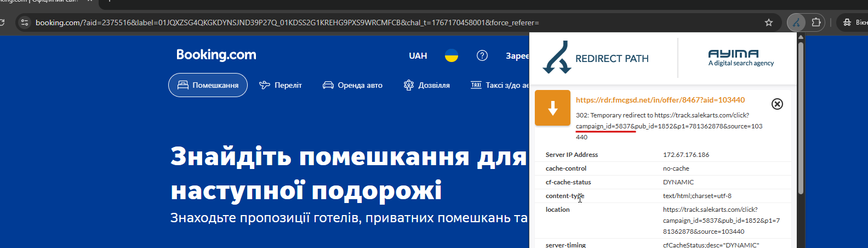
Task: Click the Redirect Path logo in the popup
Action: [596, 57]
